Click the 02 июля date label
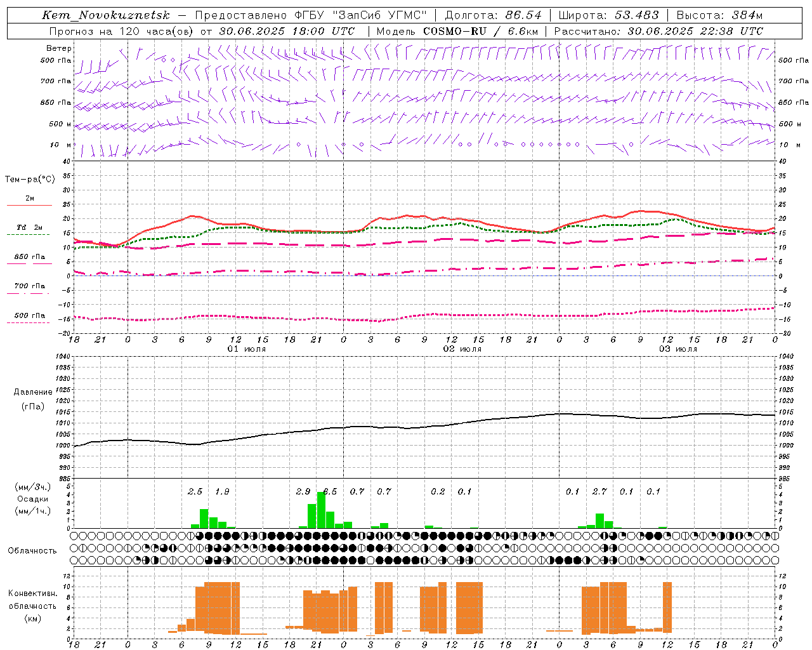Screen dimensions: 812x650 [x=462, y=349]
